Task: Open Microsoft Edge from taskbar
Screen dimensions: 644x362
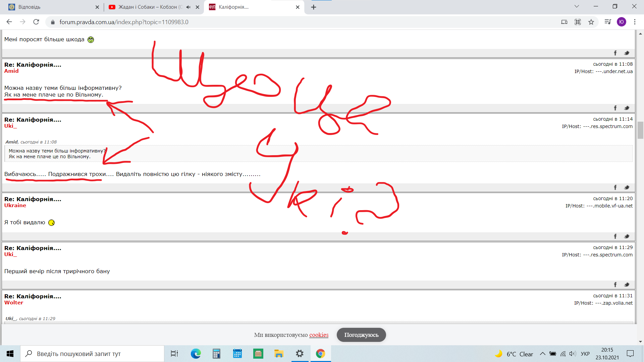Action: (196, 354)
